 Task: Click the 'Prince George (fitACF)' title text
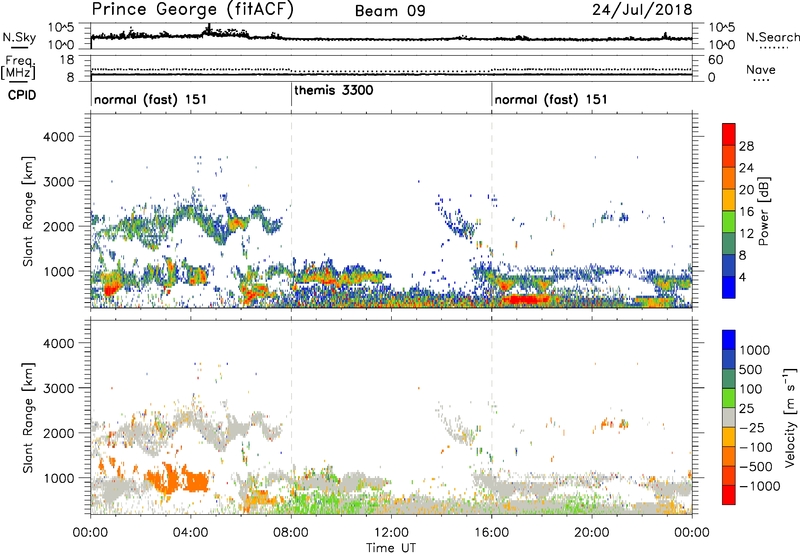click(x=193, y=10)
